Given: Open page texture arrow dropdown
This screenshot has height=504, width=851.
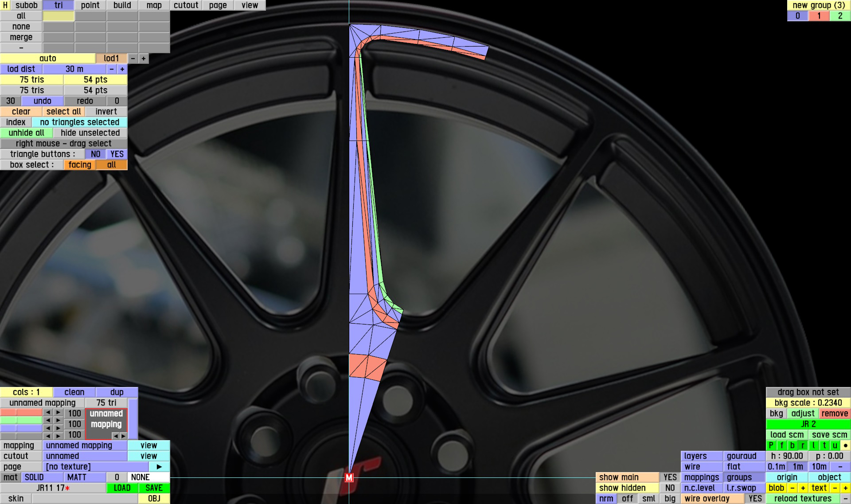Looking at the screenshot, I should [159, 467].
